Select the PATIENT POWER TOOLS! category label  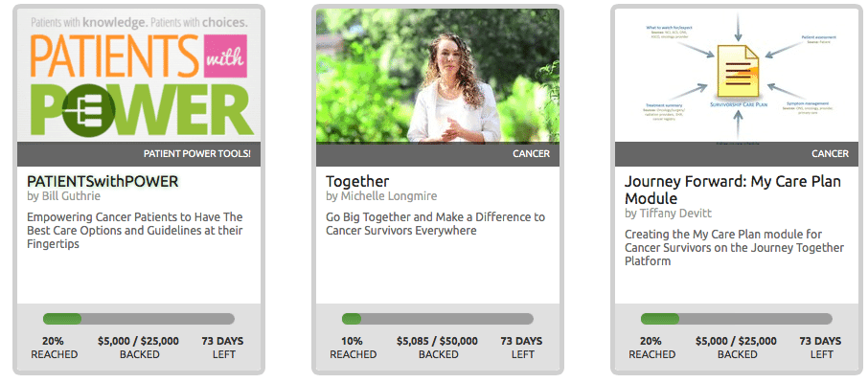click(x=197, y=154)
